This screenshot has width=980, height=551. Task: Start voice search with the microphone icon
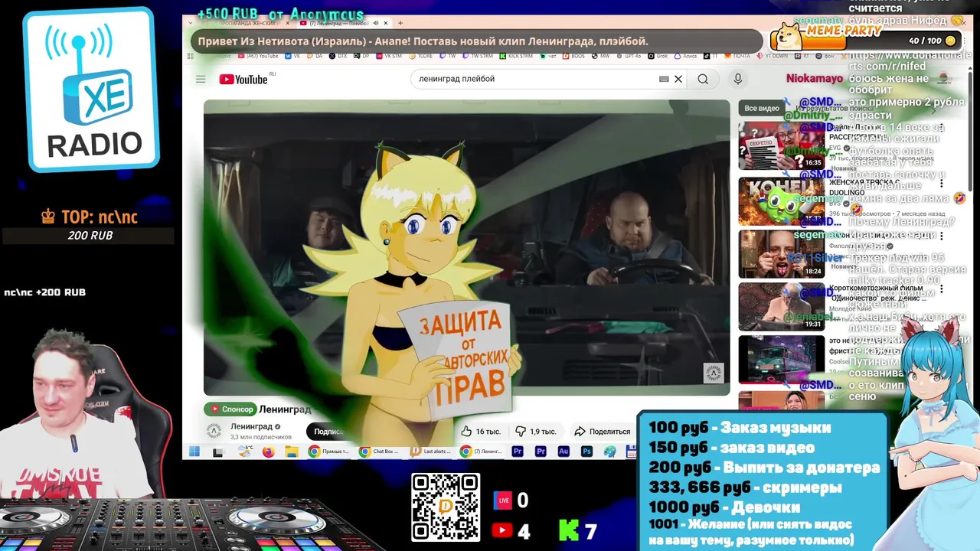pos(738,79)
